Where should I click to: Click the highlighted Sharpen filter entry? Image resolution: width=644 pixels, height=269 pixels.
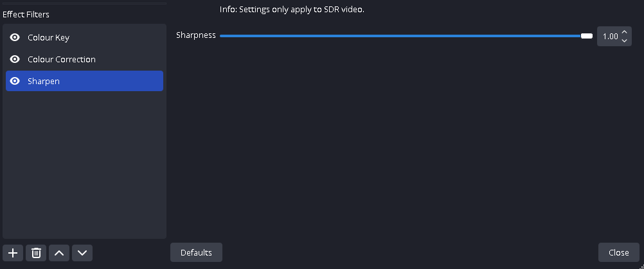[x=84, y=81]
